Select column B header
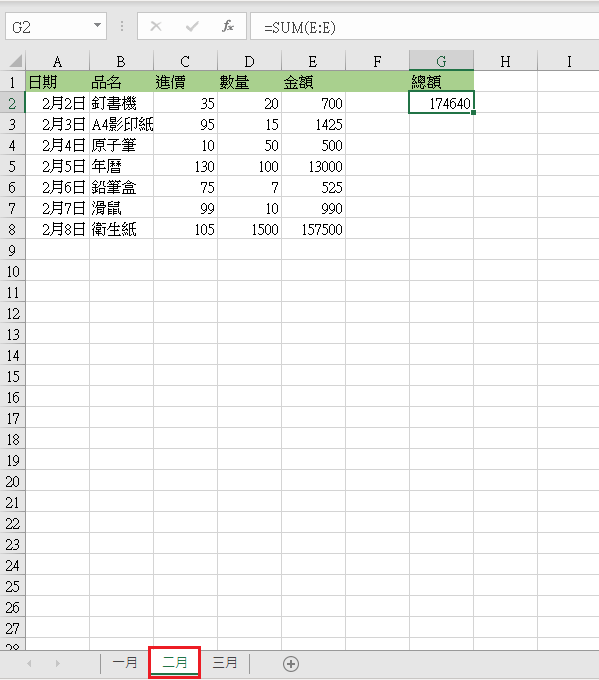 click(121, 61)
